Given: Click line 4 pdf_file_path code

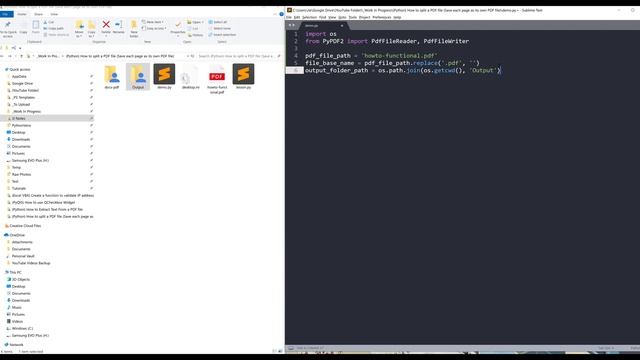Looking at the screenshot, I should pyautogui.click(x=371, y=56).
